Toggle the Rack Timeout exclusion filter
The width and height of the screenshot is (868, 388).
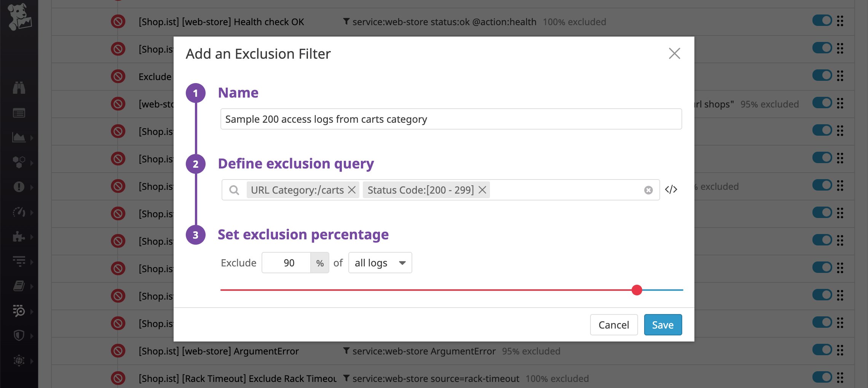[x=822, y=377]
